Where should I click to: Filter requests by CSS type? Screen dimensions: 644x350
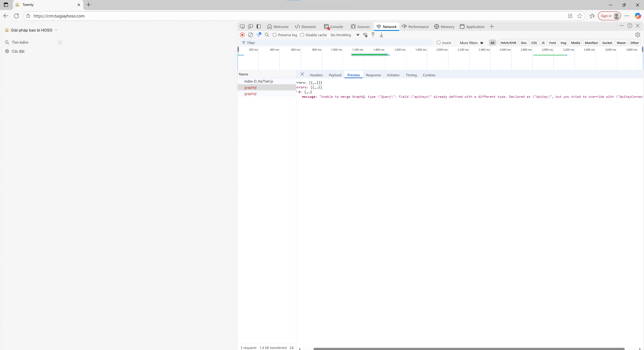click(x=534, y=43)
